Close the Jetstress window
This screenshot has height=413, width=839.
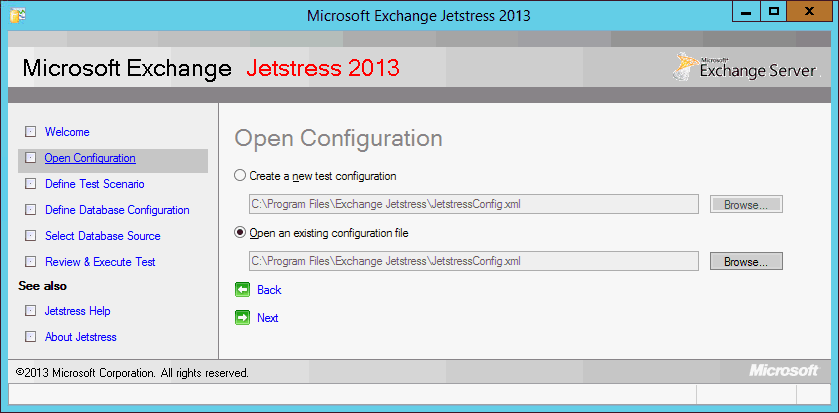[x=809, y=11]
